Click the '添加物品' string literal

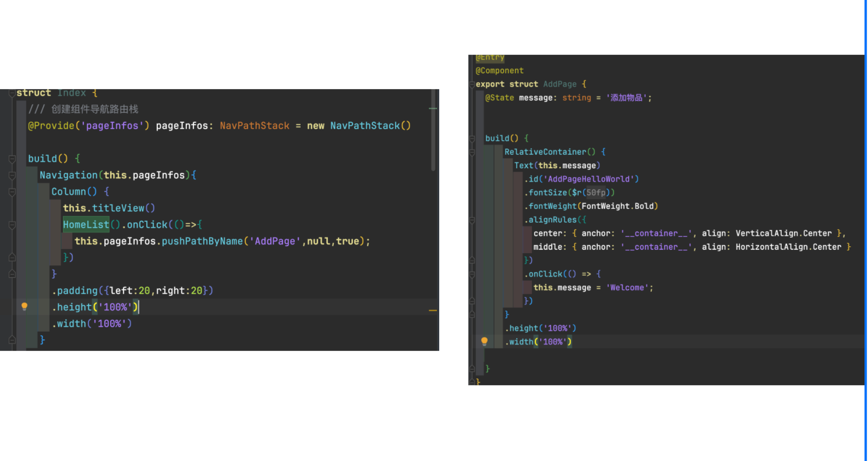626,98
